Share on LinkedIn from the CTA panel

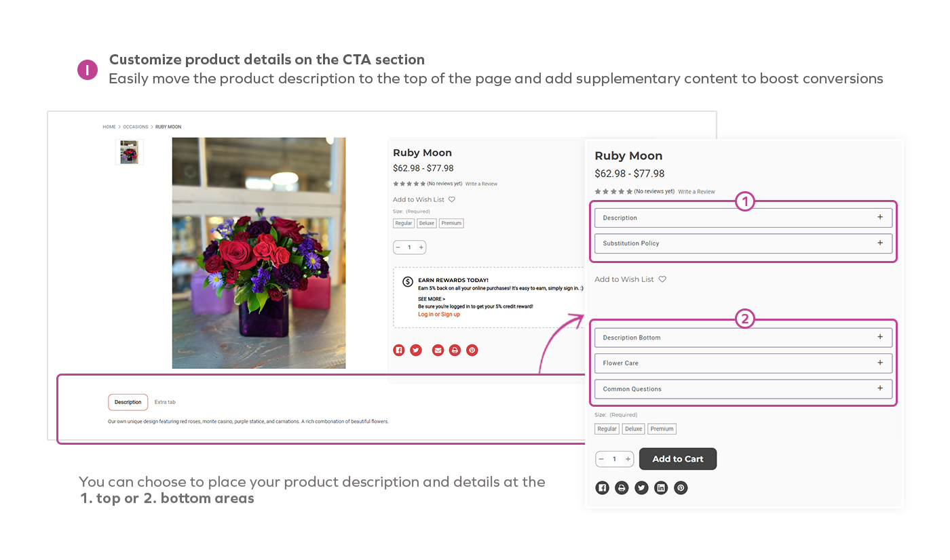pyautogui.click(x=661, y=487)
